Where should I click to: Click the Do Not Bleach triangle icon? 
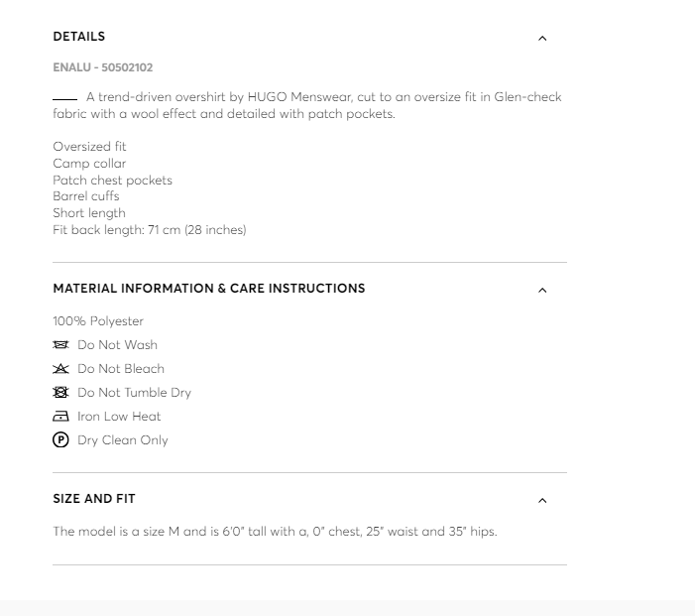pyautogui.click(x=60, y=369)
